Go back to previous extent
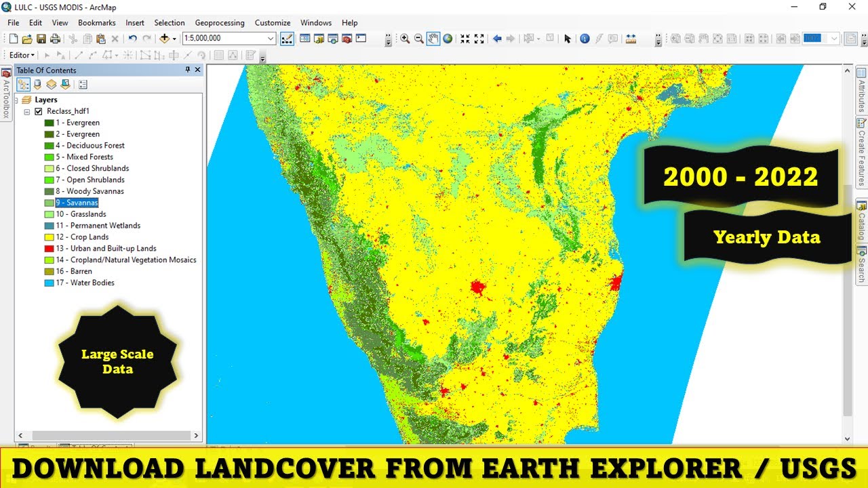This screenshot has height=488, width=868. pos(497,39)
